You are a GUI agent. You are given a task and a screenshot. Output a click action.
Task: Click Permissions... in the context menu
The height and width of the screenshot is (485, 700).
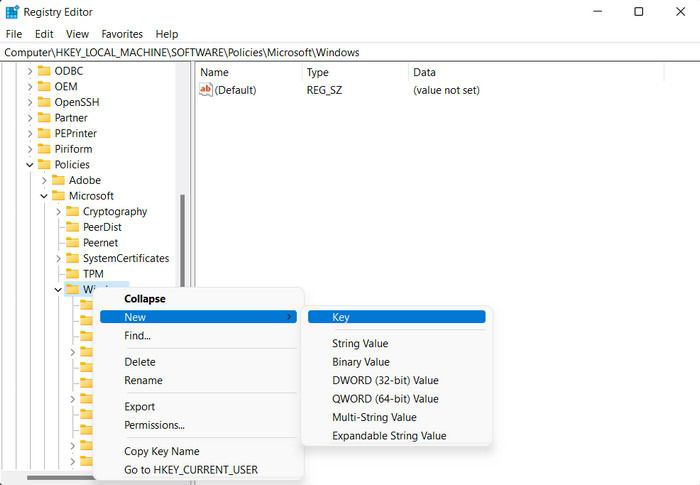(x=154, y=425)
